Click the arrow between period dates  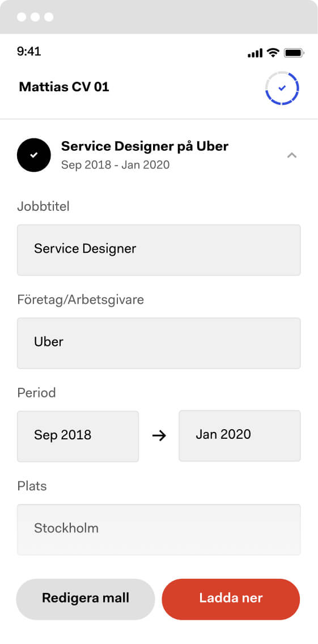[x=159, y=436]
